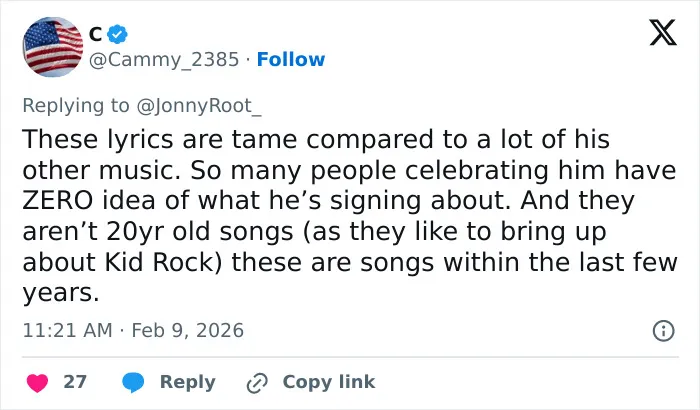Open the circled info icon
The width and height of the screenshot is (700, 410).
[663, 331]
